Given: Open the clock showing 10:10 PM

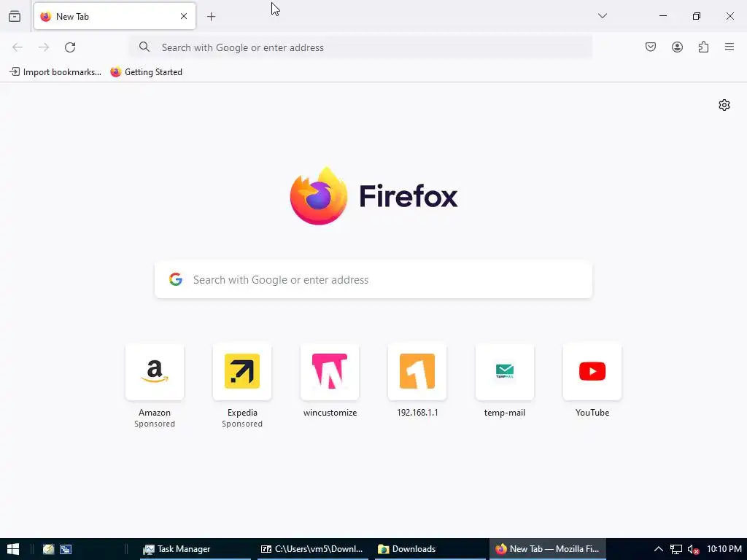Looking at the screenshot, I should tap(724, 549).
